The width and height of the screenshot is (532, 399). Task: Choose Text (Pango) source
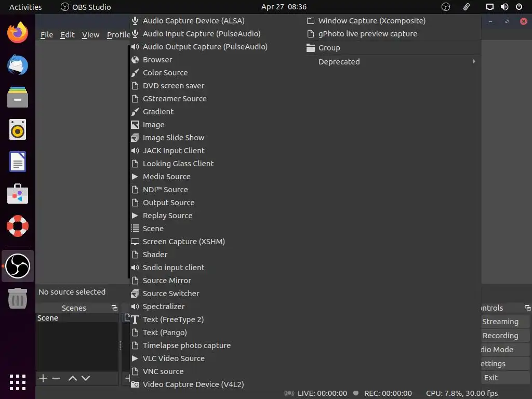[217, 332]
